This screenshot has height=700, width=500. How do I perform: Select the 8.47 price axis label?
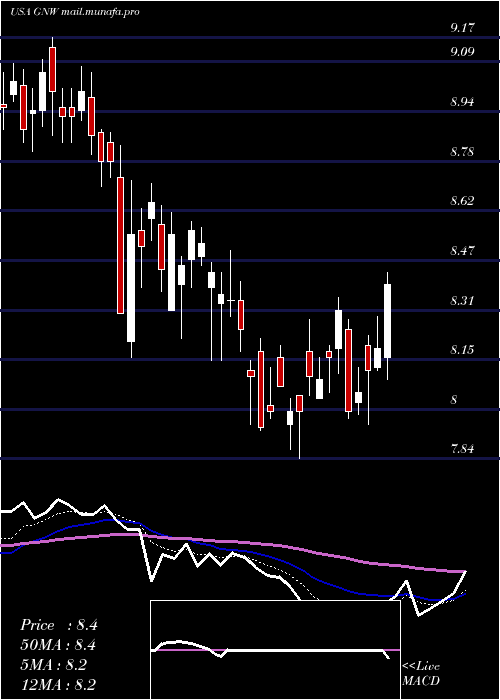462,250
